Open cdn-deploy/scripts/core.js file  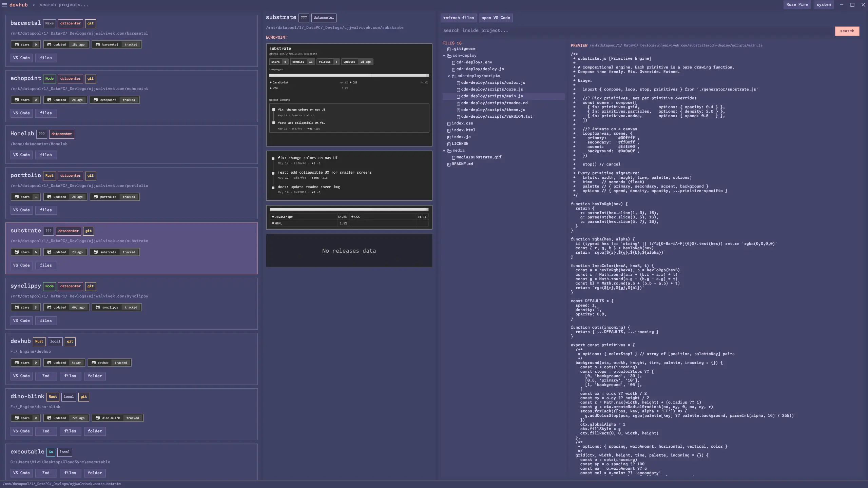pos(492,90)
